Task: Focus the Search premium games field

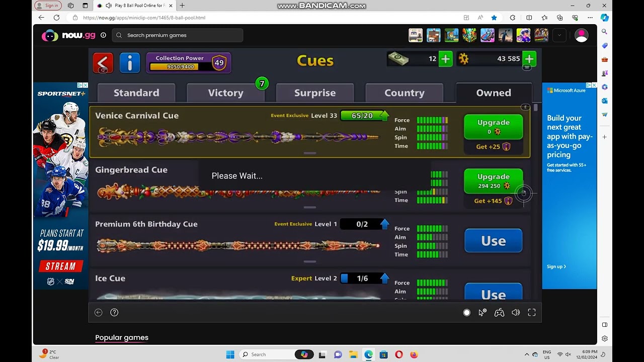Action: (x=178, y=35)
